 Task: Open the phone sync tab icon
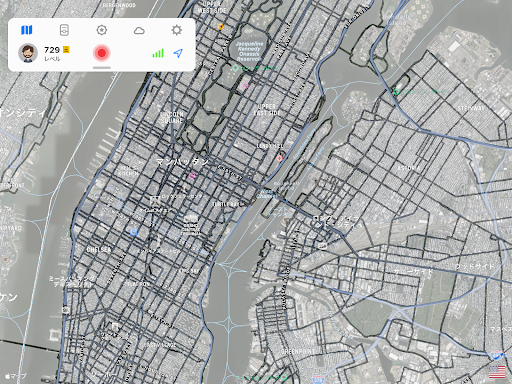tap(64, 30)
